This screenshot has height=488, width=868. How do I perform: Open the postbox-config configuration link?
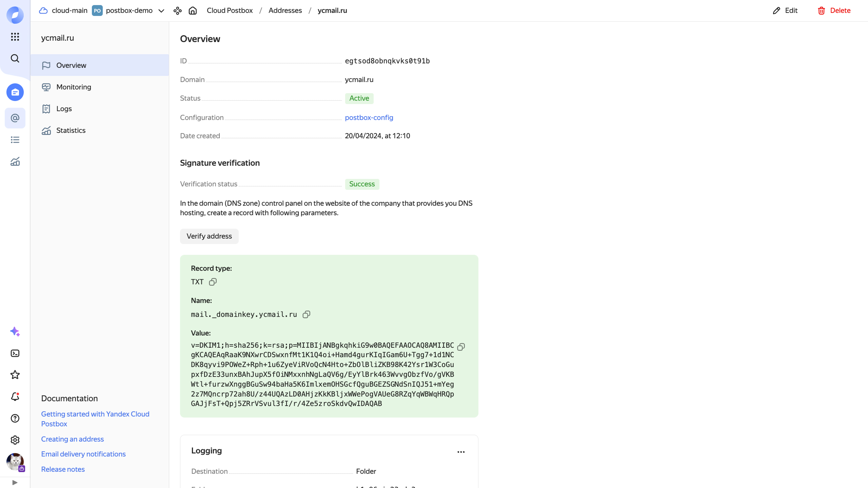click(369, 118)
